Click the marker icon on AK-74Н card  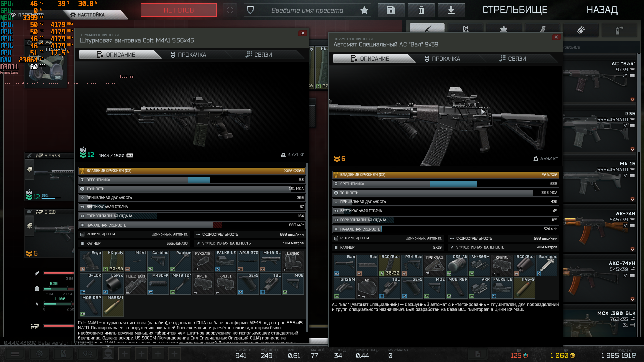(632, 249)
